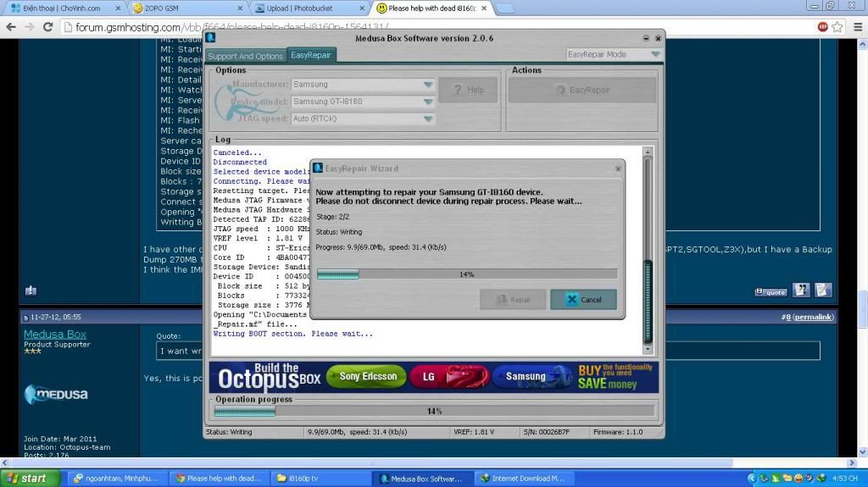Screen dimensions: 868x487
Task: Select the Please help with dead i8160 tab
Action: click(x=431, y=8)
